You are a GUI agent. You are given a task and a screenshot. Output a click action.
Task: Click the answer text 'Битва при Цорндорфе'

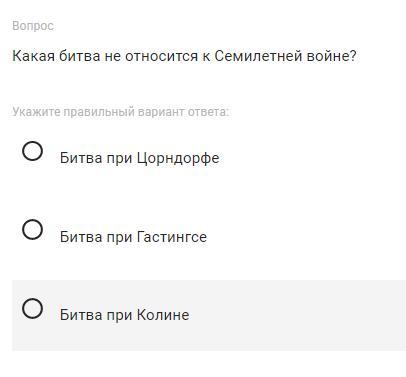pyautogui.click(x=140, y=158)
